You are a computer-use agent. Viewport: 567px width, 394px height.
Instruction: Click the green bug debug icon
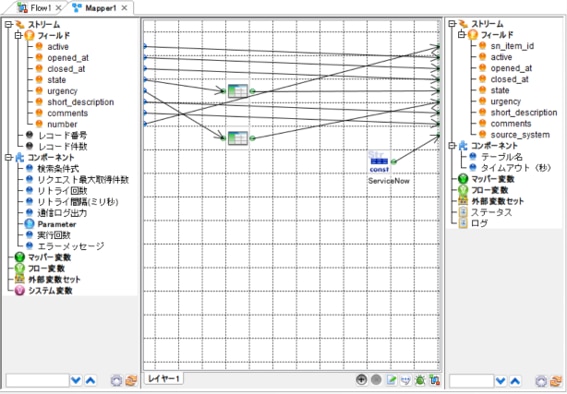(x=420, y=380)
